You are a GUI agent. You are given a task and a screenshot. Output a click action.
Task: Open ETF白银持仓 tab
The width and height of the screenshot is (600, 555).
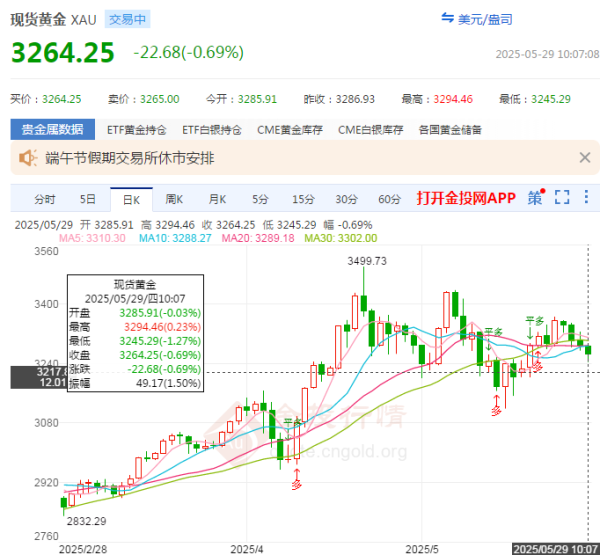(x=212, y=130)
